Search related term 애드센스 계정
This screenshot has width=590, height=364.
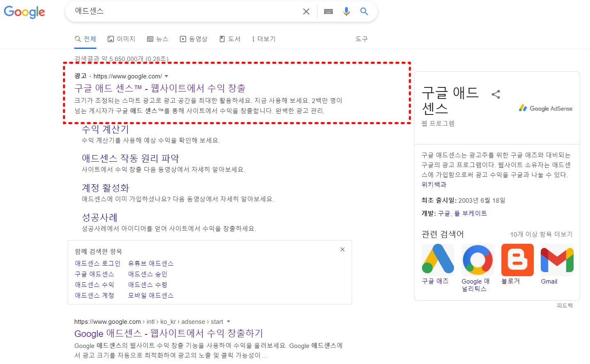pos(94,295)
